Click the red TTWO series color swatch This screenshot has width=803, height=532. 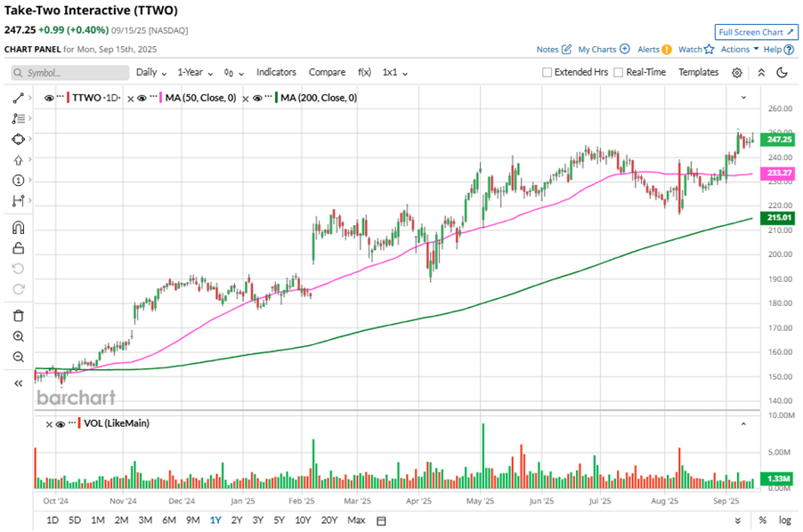[x=69, y=98]
